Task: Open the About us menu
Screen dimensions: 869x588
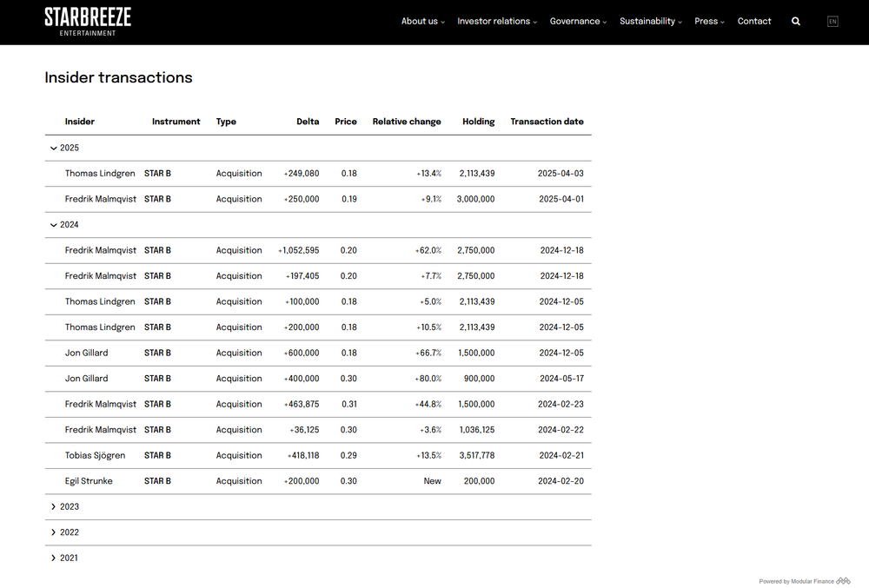Action: coord(423,21)
